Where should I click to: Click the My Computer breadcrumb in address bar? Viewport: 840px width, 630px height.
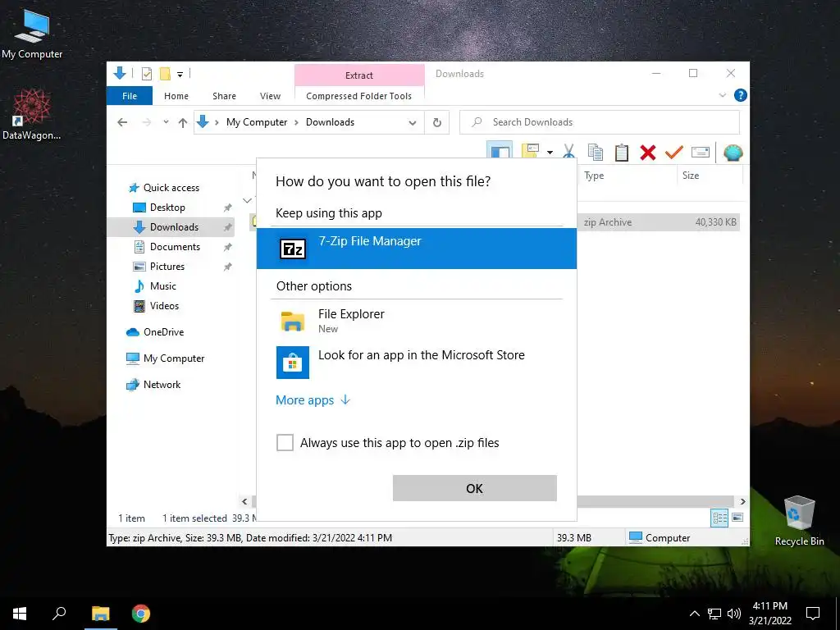257,122
